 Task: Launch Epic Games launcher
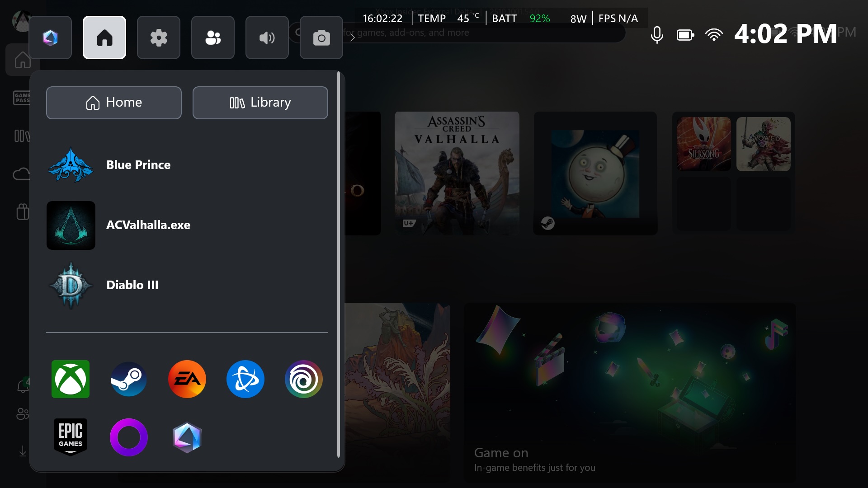click(71, 437)
